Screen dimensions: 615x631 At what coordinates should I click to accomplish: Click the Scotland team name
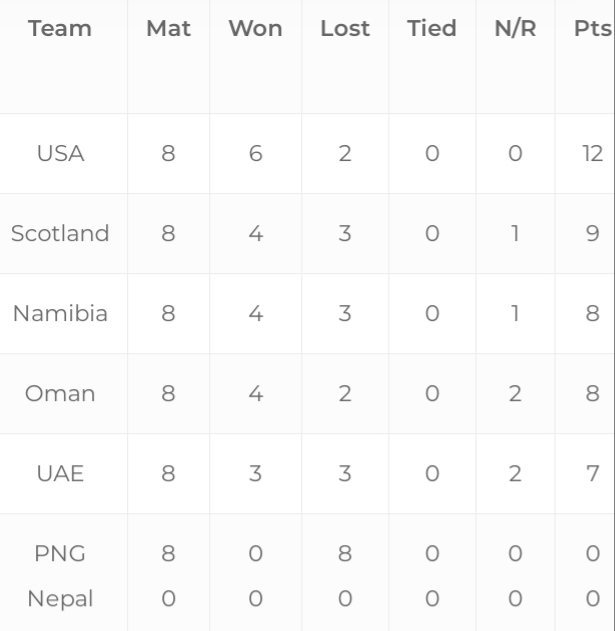60,234
